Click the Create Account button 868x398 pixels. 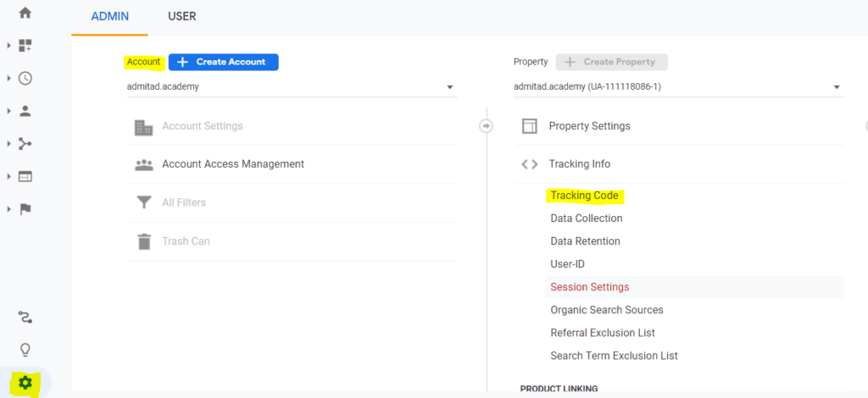[223, 62]
